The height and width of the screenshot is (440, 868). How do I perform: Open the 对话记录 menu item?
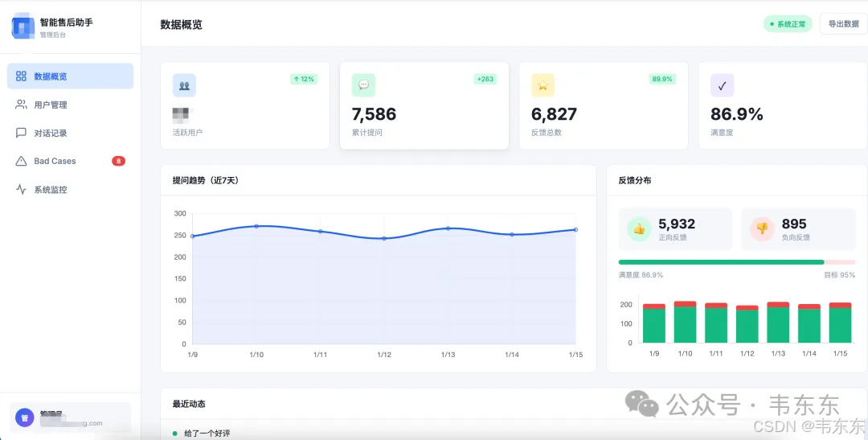click(70, 133)
